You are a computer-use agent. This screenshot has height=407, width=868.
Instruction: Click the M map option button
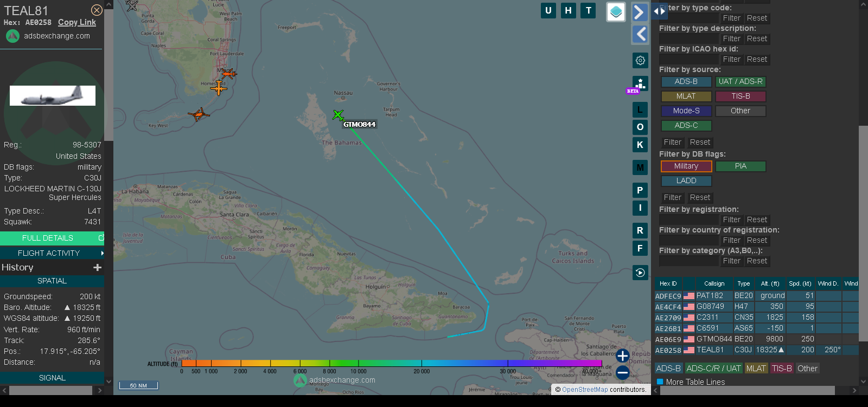[x=640, y=167]
